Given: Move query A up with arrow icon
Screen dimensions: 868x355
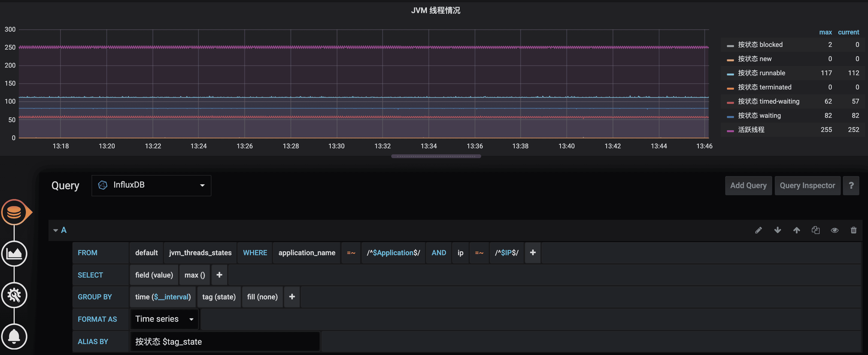Looking at the screenshot, I should 797,230.
